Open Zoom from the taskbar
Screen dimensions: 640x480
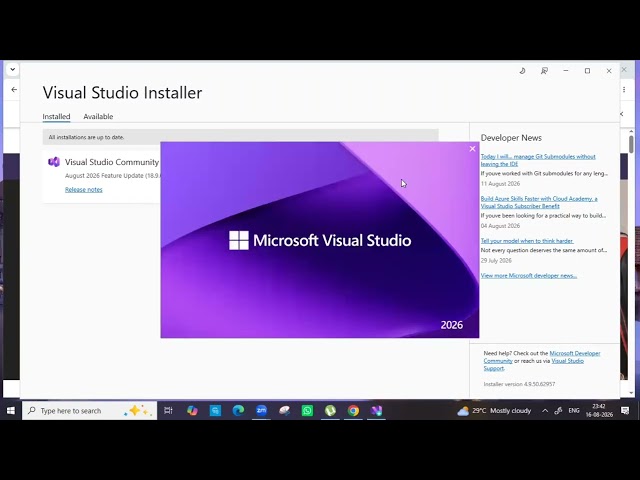tap(261, 411)
